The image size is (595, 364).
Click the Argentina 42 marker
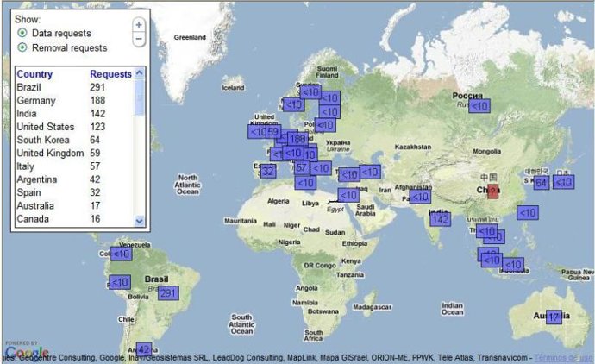144,349
